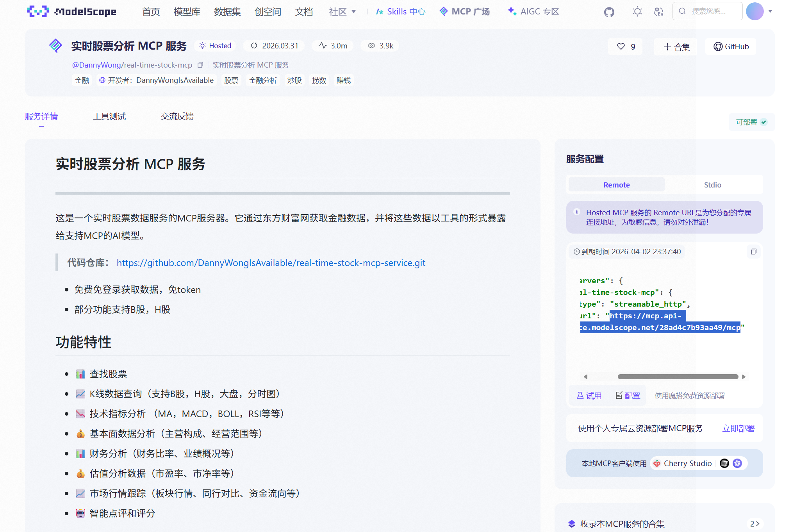The width and height of the screenshot is (792, 532).
Task: Expand the 社区 dropdown menu
Action: [342, 12]
